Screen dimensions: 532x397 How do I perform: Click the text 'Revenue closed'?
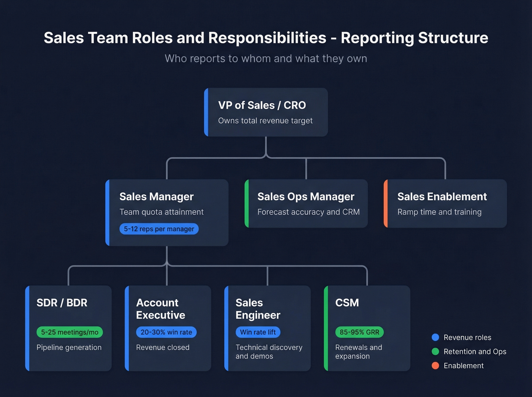(163, 347)
